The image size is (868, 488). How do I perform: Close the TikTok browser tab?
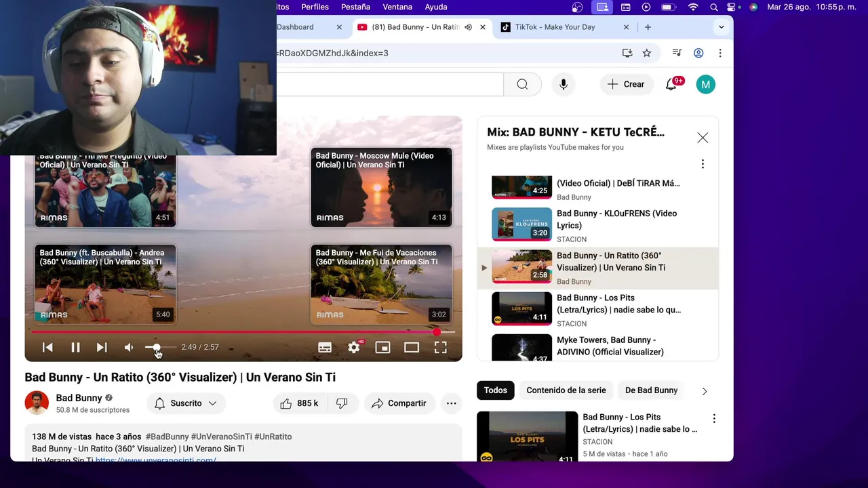click(x=626, y=27)
